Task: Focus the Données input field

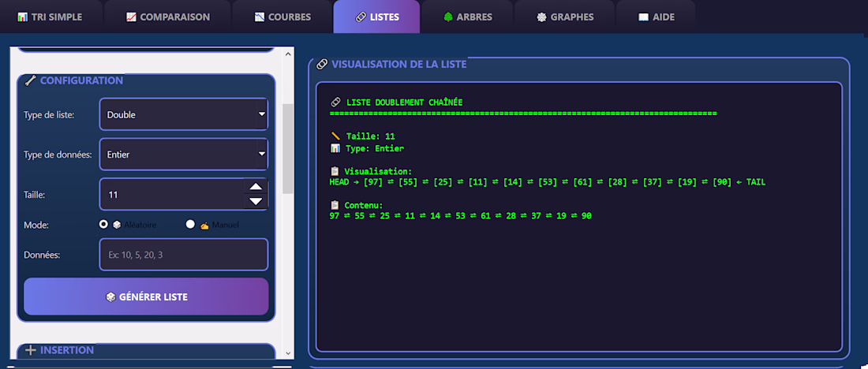Action: click(x=184, y=255)
